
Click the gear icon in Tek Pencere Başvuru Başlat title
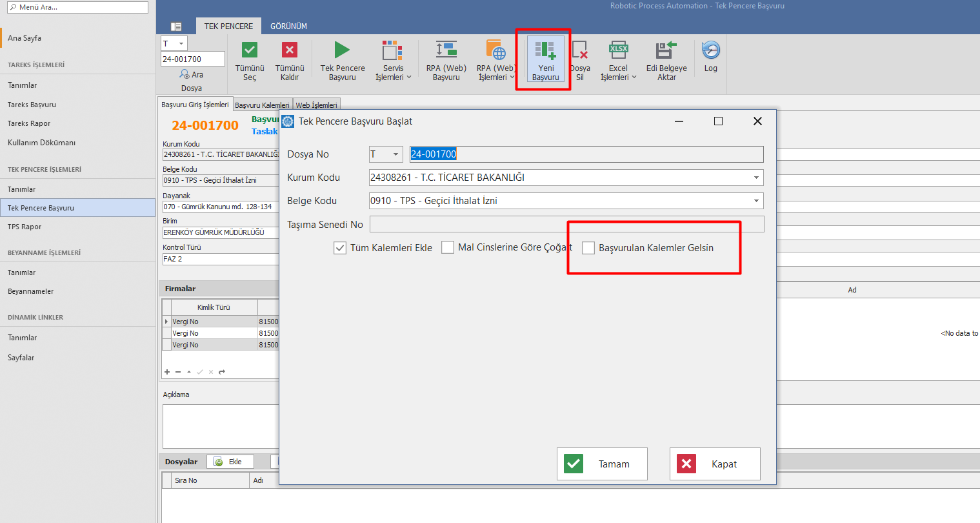tap(288, 121)
